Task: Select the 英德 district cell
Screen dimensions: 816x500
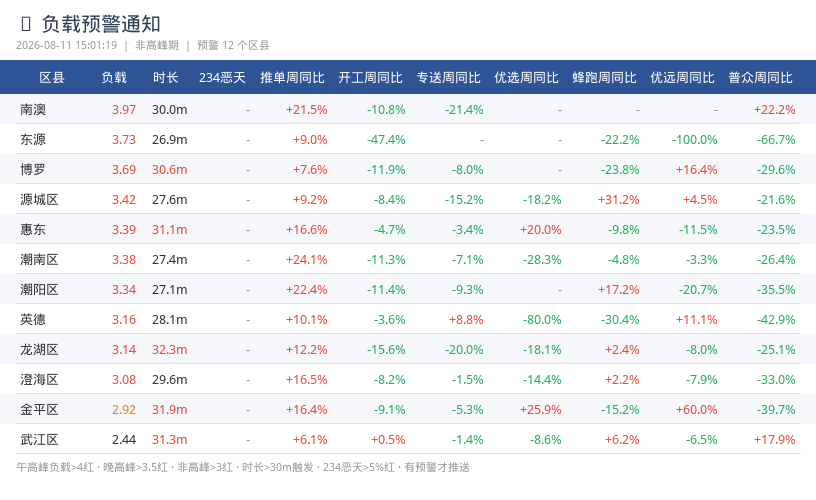Action: click(x=33, y=319)
